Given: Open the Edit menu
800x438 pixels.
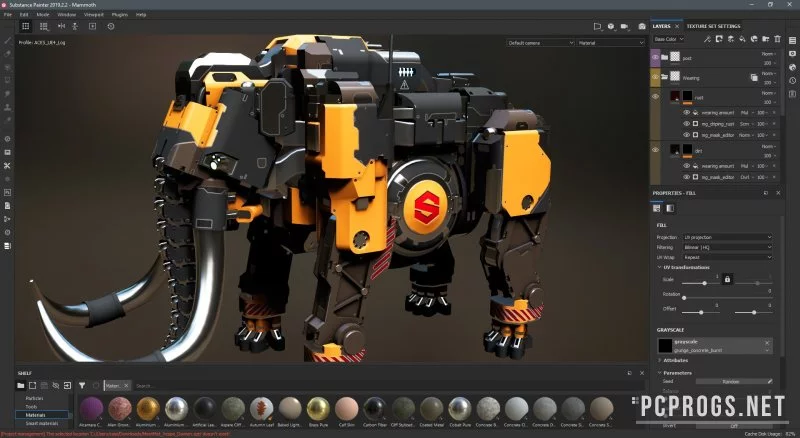Looking at the screenshot, I should pyautogui.click(x=24, y=15).
